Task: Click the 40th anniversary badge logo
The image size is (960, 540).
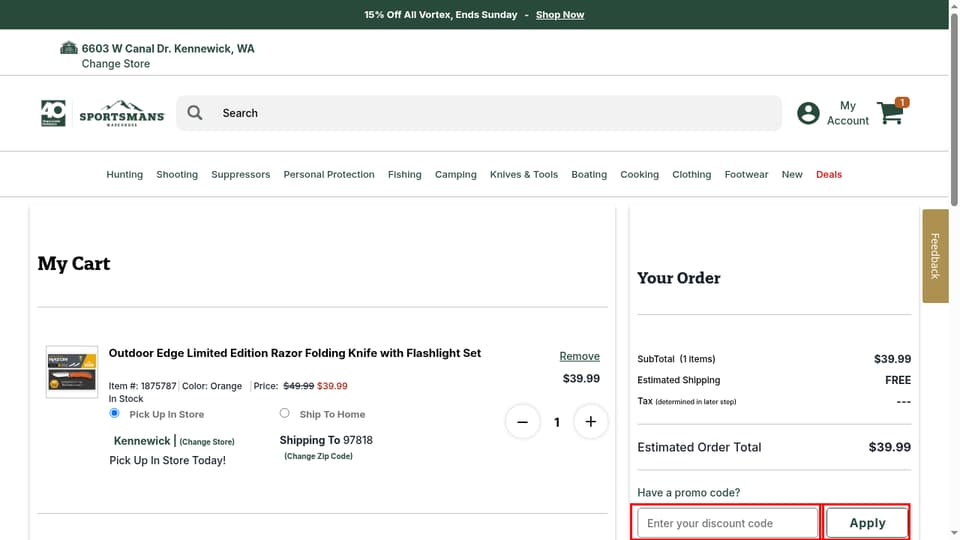Action: pyautogui.click(x=53, y=113)
